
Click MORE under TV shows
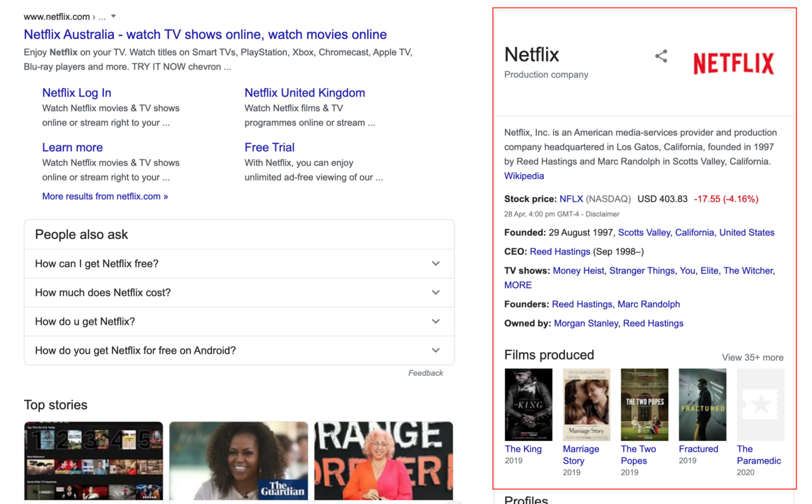click(x=518, y=285)
